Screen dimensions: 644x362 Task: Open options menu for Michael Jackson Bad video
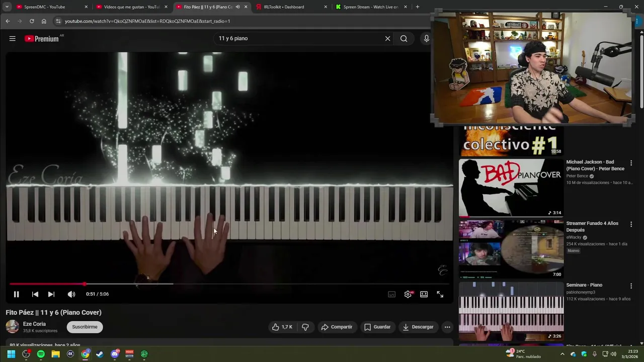click(631, 163)
